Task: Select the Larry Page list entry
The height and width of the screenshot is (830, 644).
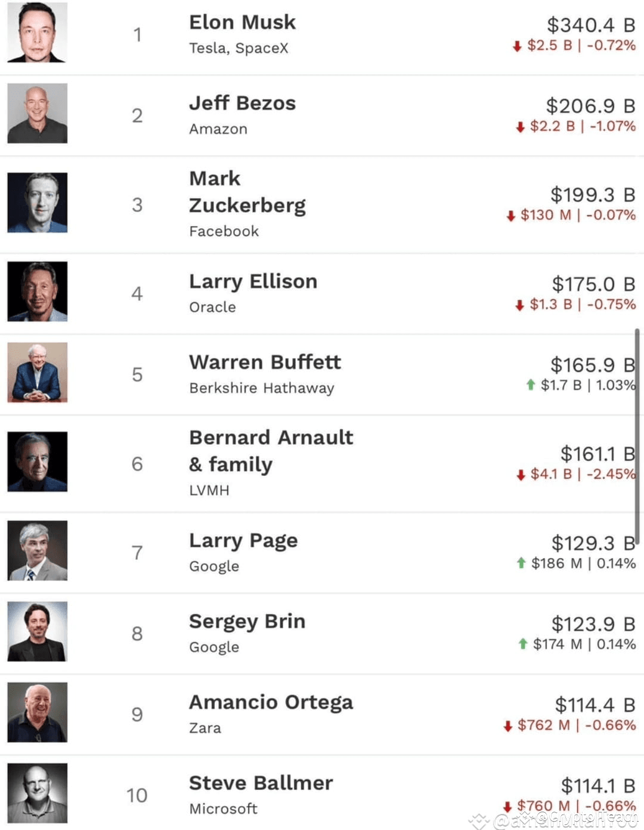Action: (243, 541)
